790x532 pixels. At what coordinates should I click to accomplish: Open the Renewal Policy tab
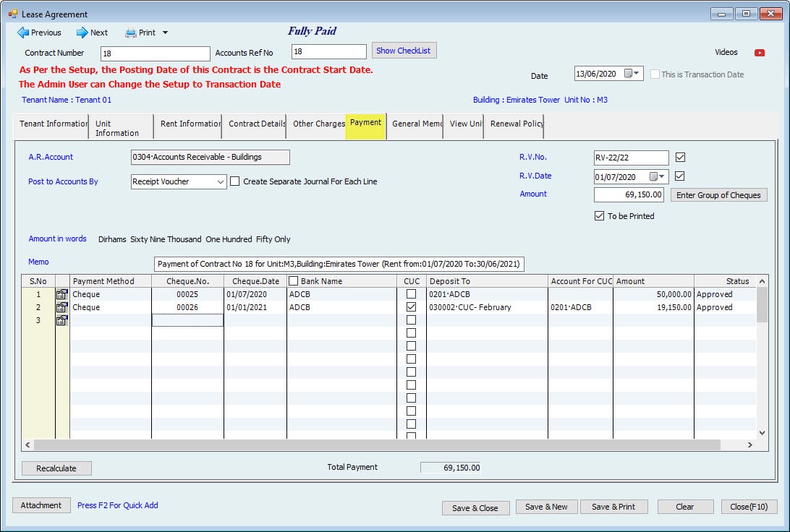(514, 126)
